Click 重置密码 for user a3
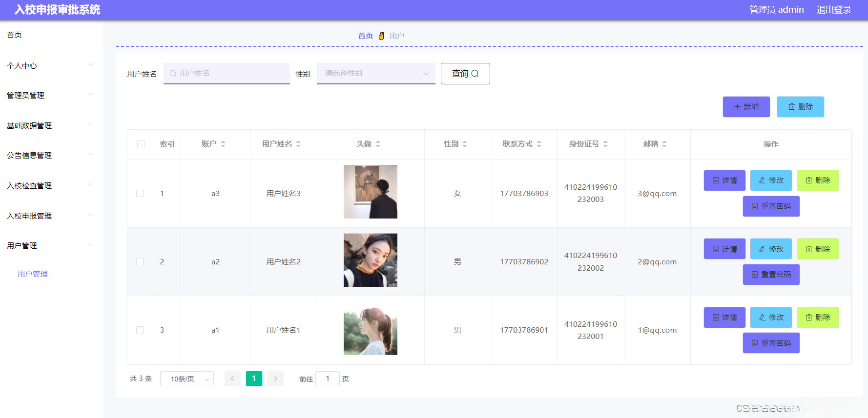The width and height of the screenshot is (868, 418). click(771, 206)
